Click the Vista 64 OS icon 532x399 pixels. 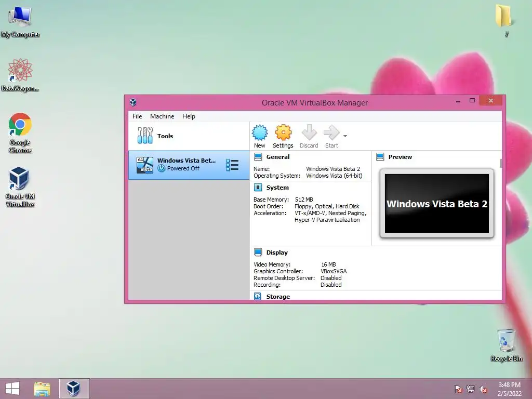pyautogui.click(x=145, y=165)
